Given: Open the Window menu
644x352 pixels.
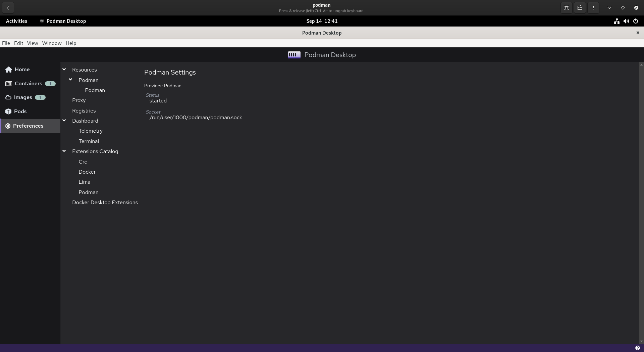Looking at the screenshot, I should pyautogui.click(x=51, y=43).
